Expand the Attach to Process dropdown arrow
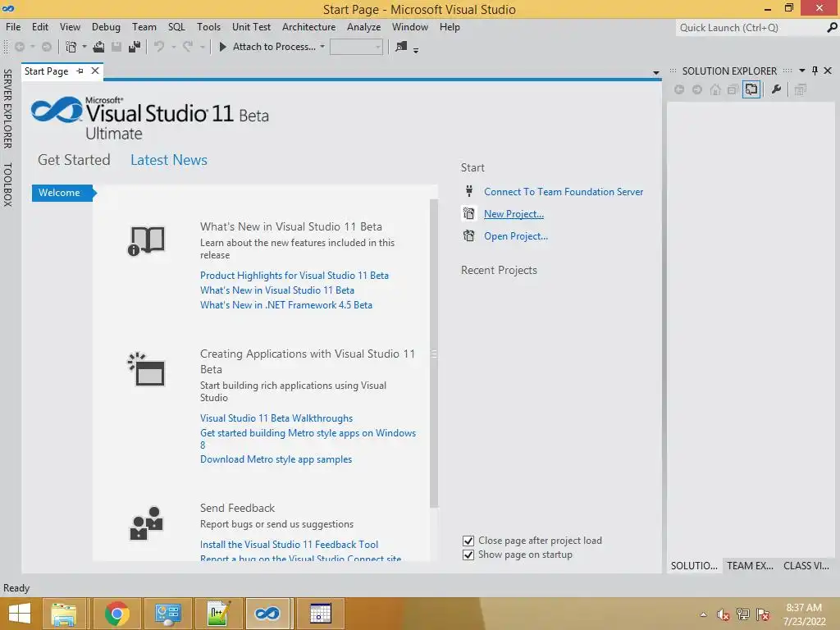This screenshot has height=630, width=840. pos(322,47)
